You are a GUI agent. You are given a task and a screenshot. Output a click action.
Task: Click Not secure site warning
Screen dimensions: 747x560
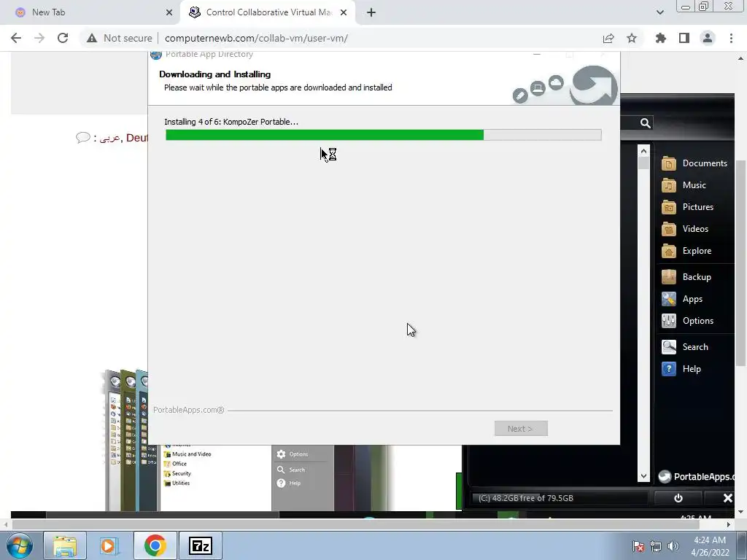pos(120,38)
